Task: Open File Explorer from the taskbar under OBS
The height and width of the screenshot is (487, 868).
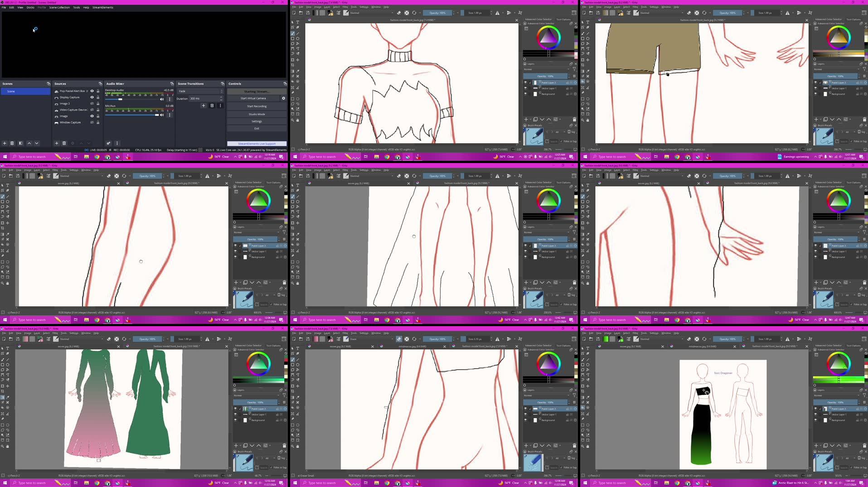Action: 86,157
